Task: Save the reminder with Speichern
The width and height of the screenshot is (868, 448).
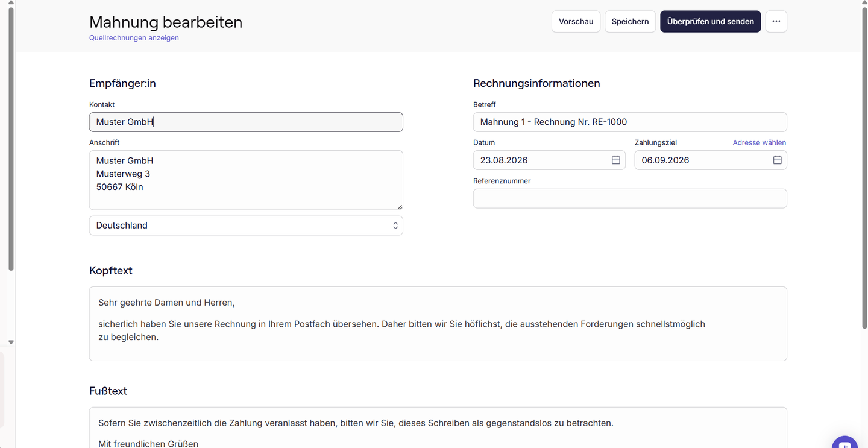Action: click(630, 21)
